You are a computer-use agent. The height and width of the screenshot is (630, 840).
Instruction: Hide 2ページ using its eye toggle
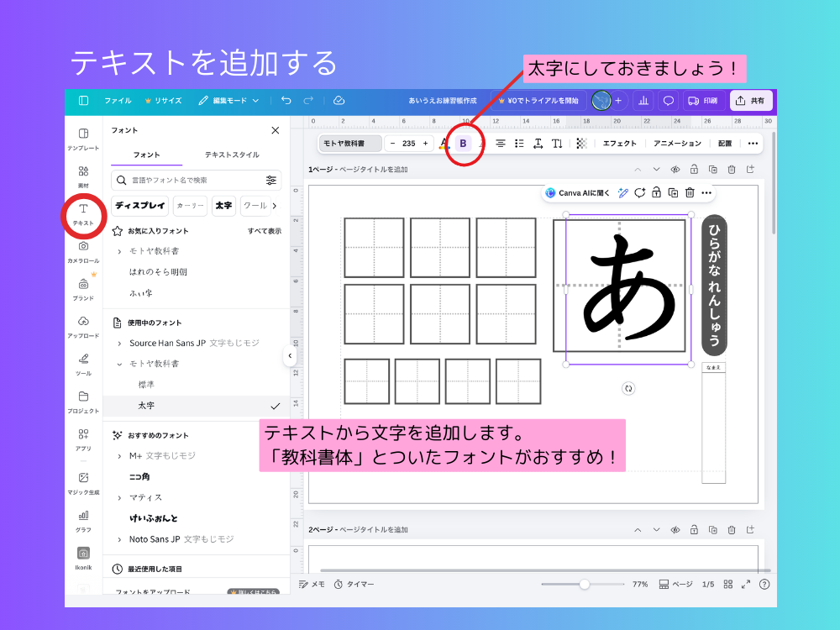tap(677, 529)
